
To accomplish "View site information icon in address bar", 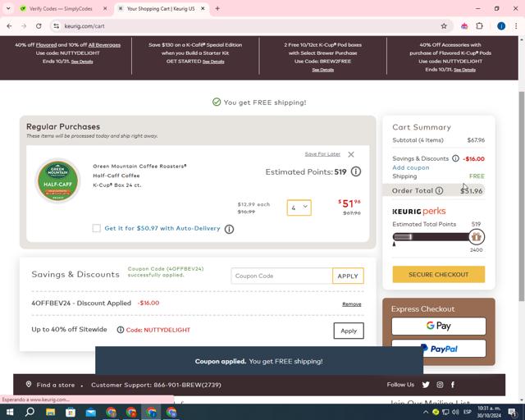I will pyautogui.click(x=57, y=26).
